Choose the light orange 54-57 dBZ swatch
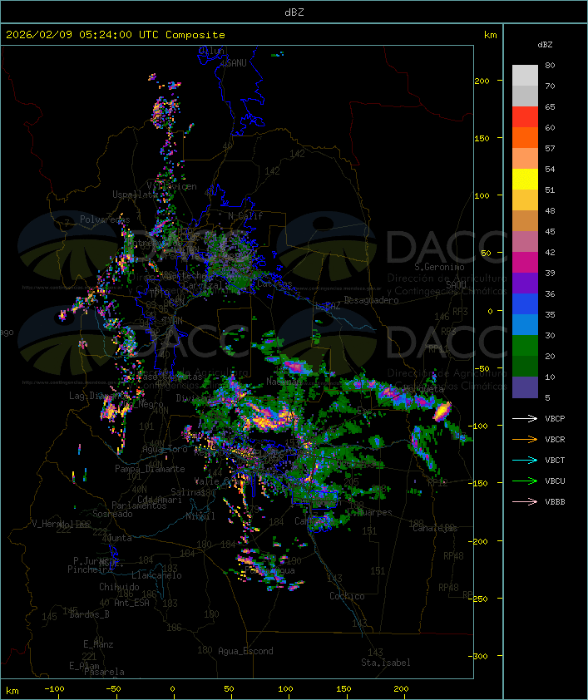The height and width of the screenshot is (700, 588). point(525,159)
